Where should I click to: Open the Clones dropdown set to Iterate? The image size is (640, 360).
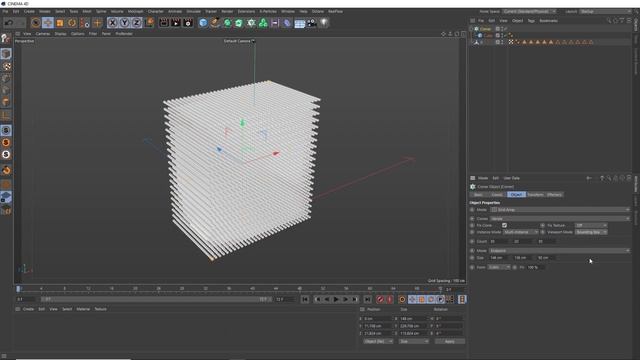point(560,219)
